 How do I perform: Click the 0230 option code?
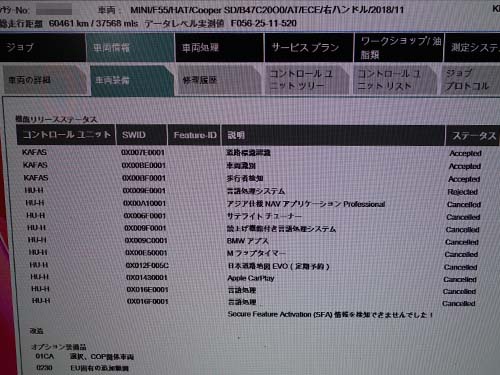[44, 367]
